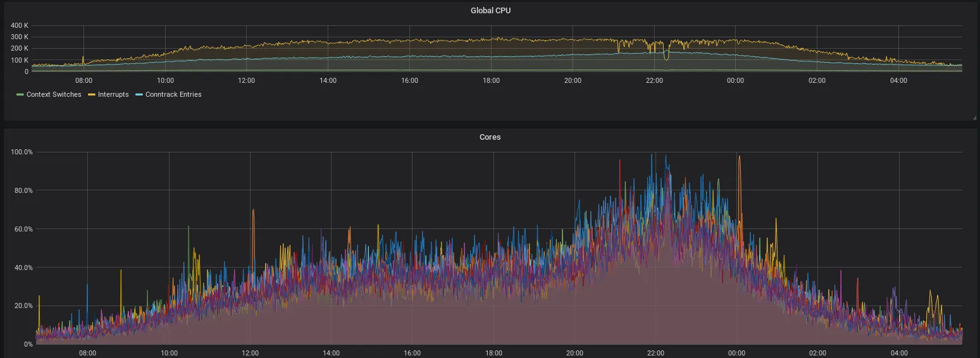Click 22:00 on the Global CPU time axis
This screenshot has height=358, width=980.
coord(654,80)
